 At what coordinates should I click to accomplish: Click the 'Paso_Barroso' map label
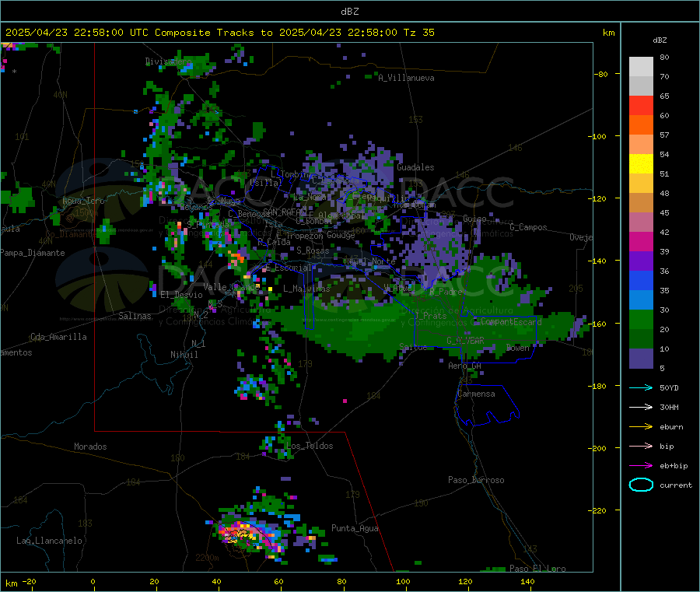point(476,480)
